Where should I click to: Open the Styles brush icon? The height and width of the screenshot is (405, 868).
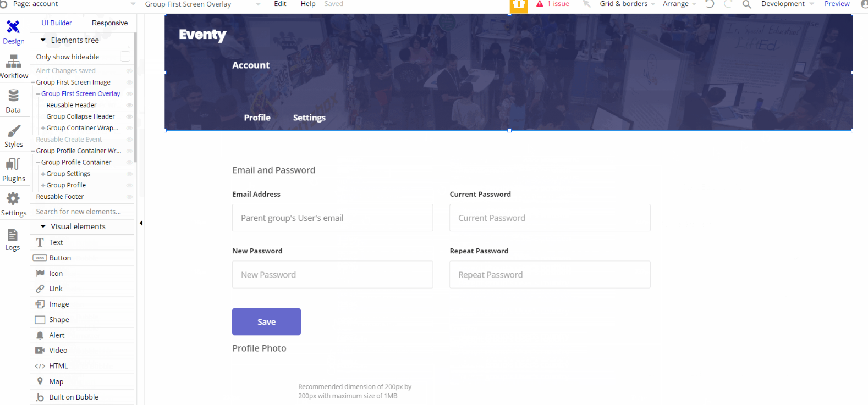(x=14, y=131)
